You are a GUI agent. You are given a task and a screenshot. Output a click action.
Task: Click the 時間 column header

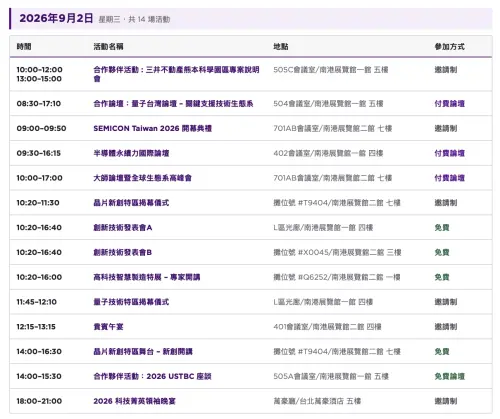(24, 47)
